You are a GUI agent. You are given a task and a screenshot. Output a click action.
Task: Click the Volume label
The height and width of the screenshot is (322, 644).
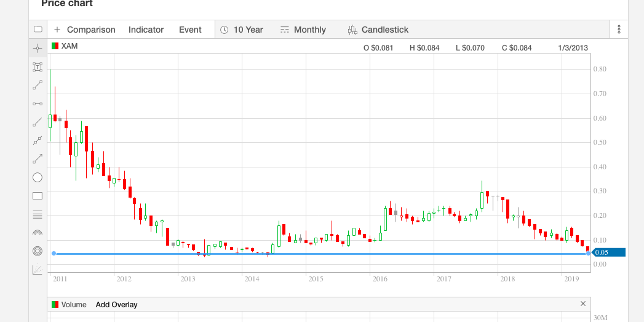pyautogui.click(x=74, y=305)
